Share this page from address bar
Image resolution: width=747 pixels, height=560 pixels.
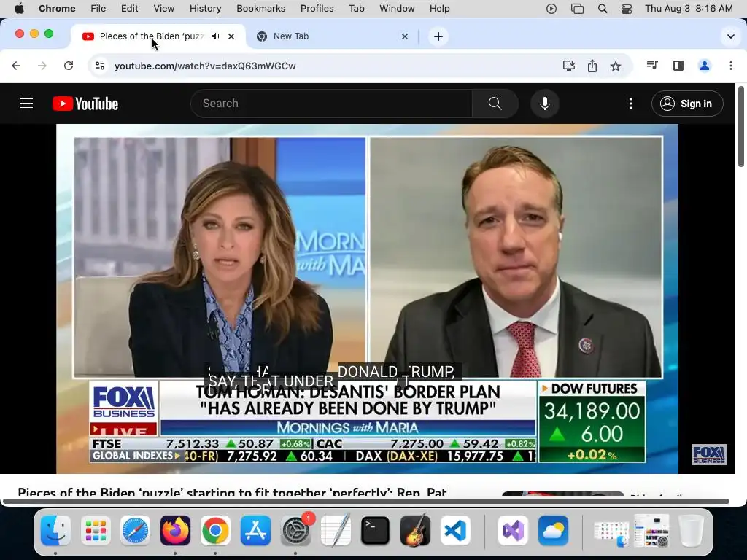pos(592,66)
